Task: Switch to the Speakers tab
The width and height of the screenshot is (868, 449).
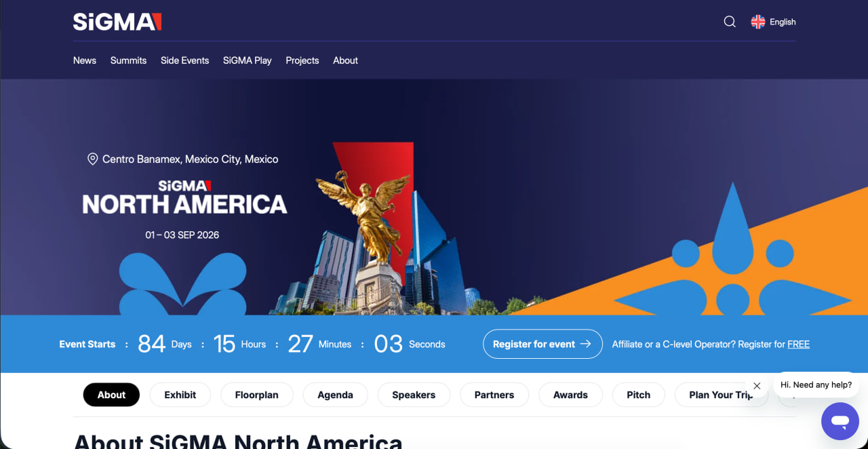Action: [x=414, y=395]
